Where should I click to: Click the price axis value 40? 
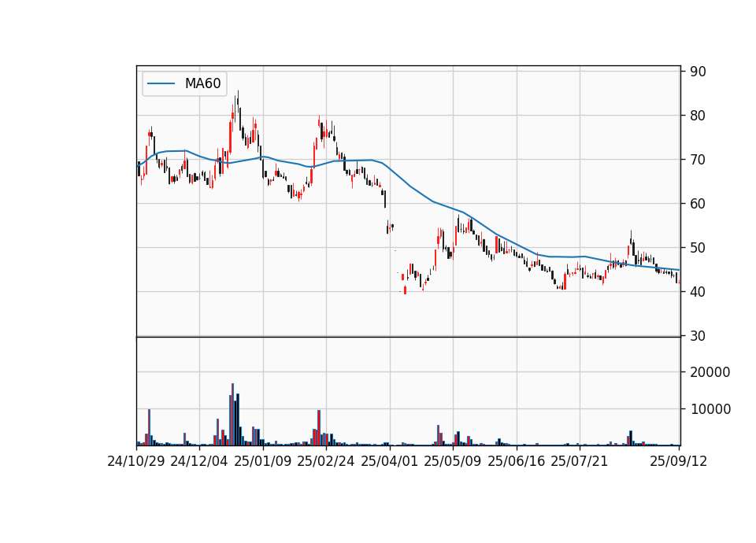coord(699,292)
